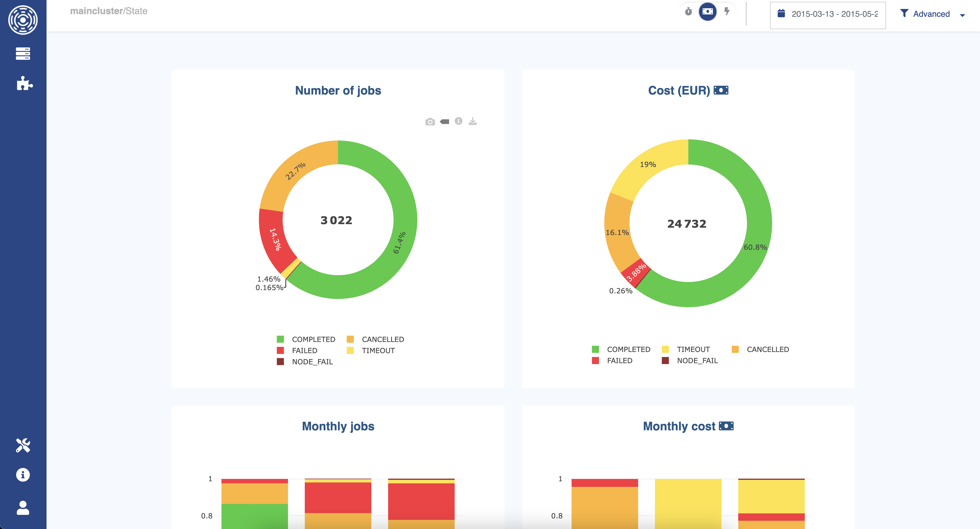Open the date range picker calendar

tap(781, 14)
